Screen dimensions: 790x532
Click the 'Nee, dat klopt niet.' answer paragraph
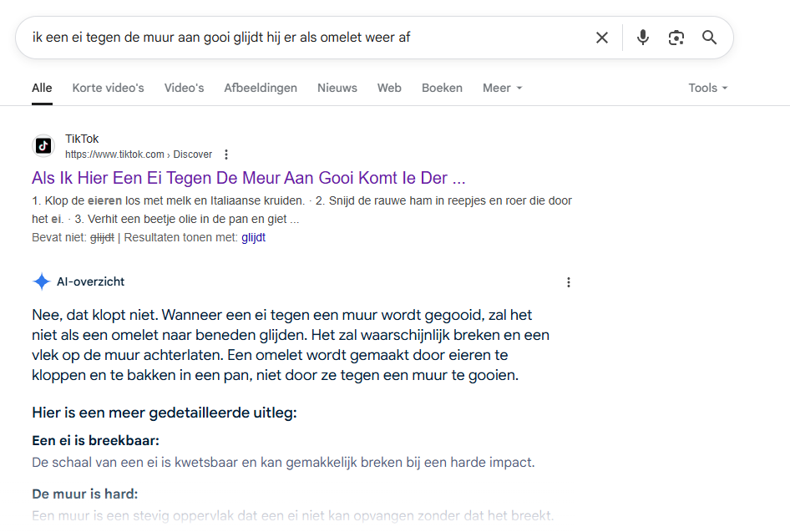pos(291,345)
